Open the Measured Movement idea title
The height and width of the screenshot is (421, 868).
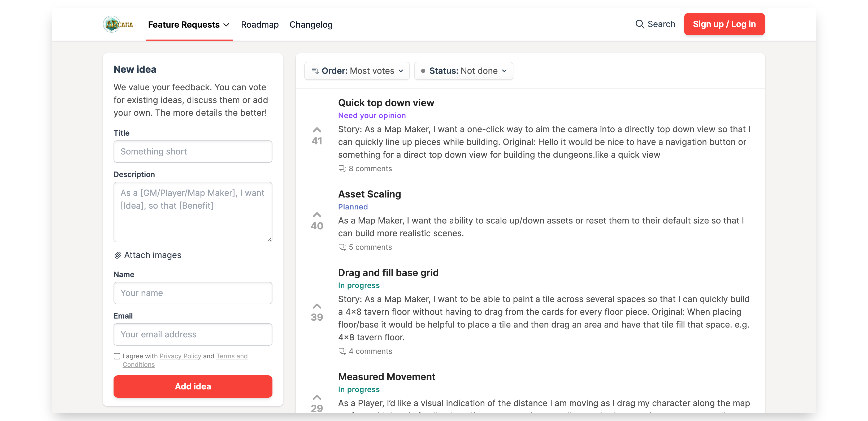tap(387, 377)
